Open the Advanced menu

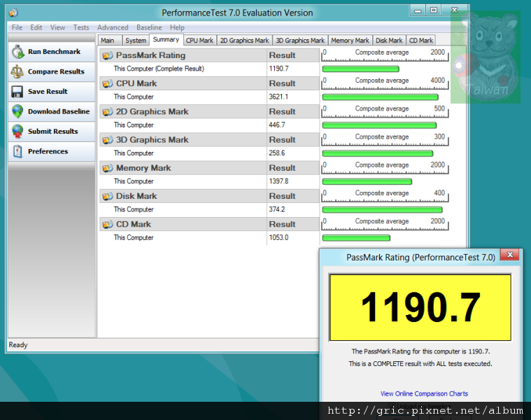113,27
